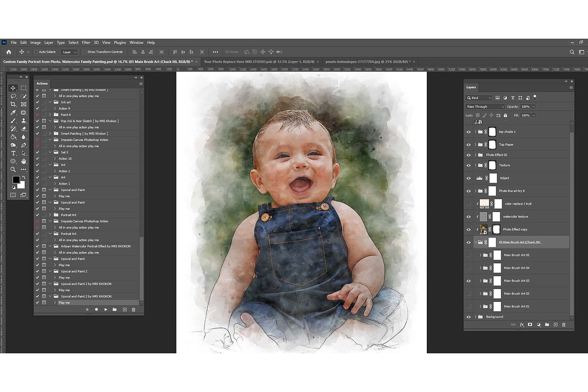
Task: Click Add layer style fx icon
Action: coord(522,324)
